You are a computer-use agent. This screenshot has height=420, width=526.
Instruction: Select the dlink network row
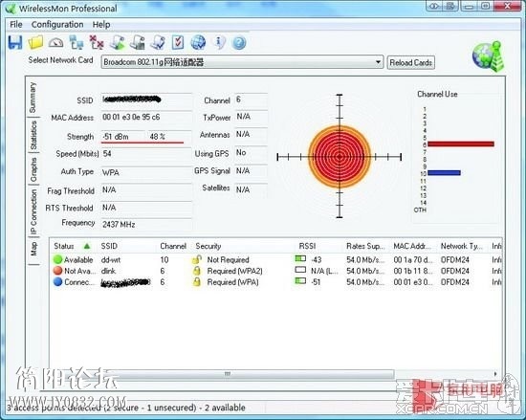(275, 271)
